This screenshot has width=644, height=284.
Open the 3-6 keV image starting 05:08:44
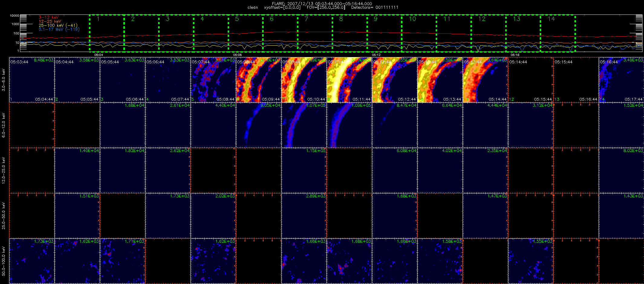pos(259,80)
